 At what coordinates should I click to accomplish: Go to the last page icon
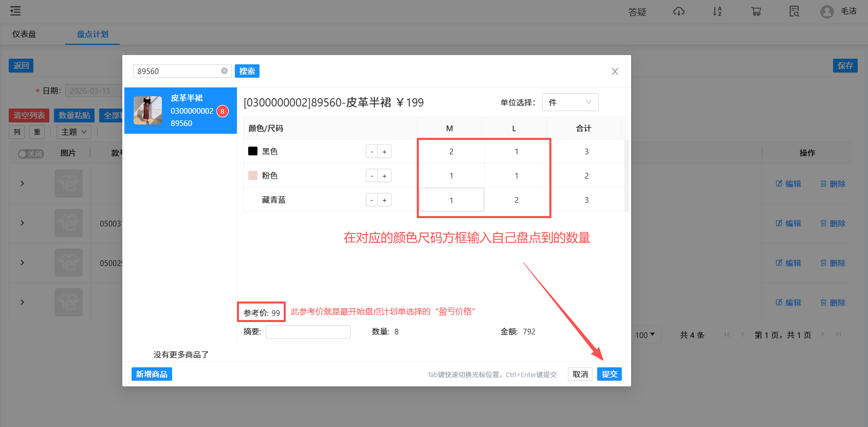click(x=838, y=334)
